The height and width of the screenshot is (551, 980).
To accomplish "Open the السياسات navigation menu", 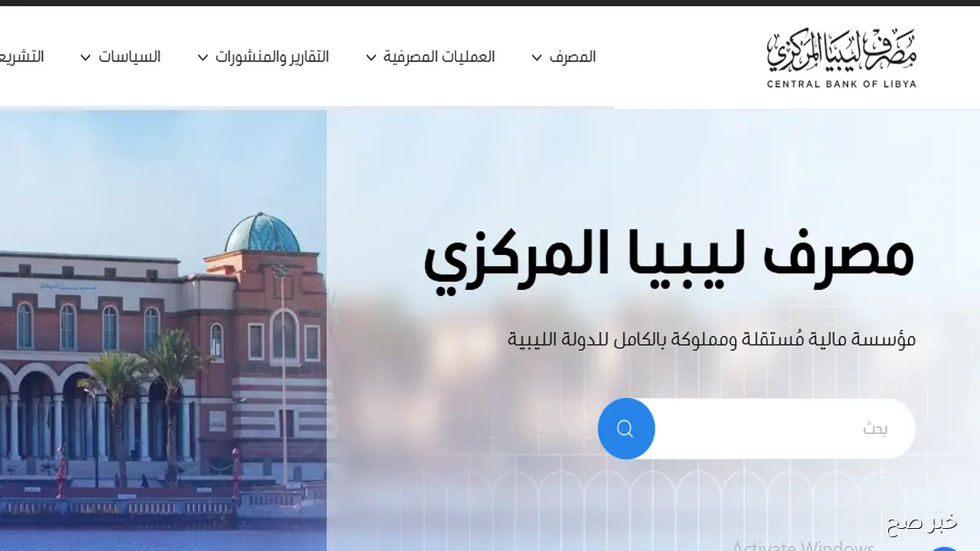I will click(129, 57).
